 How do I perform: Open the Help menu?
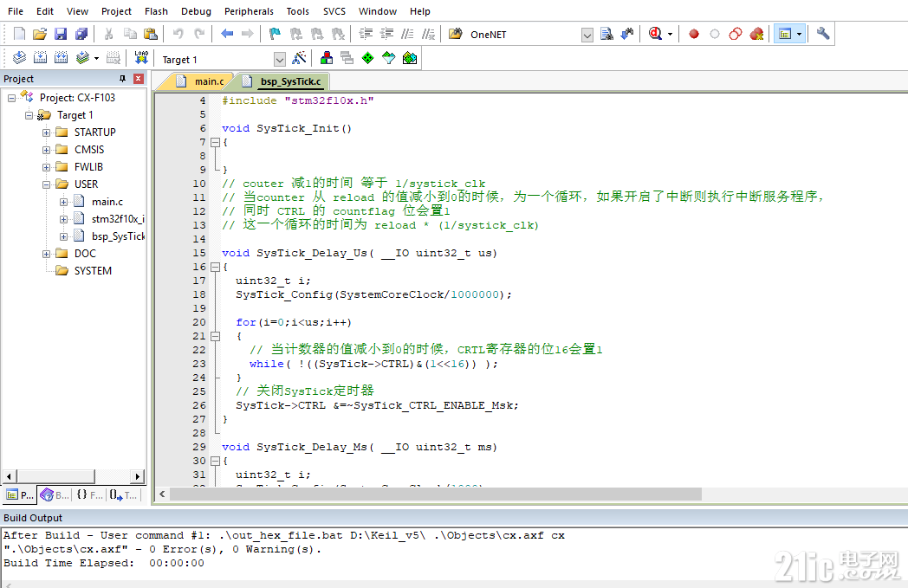(420, 11)
